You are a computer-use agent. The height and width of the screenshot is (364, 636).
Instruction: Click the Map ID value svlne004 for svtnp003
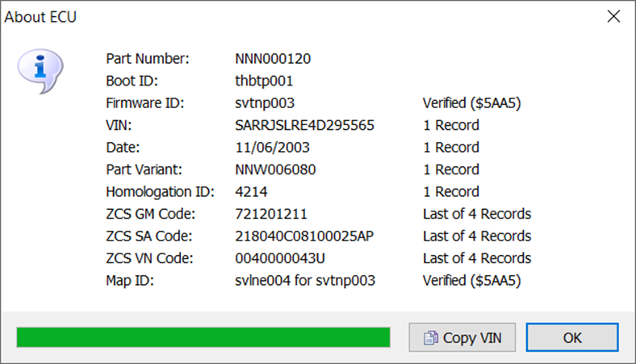coord(305,280)
